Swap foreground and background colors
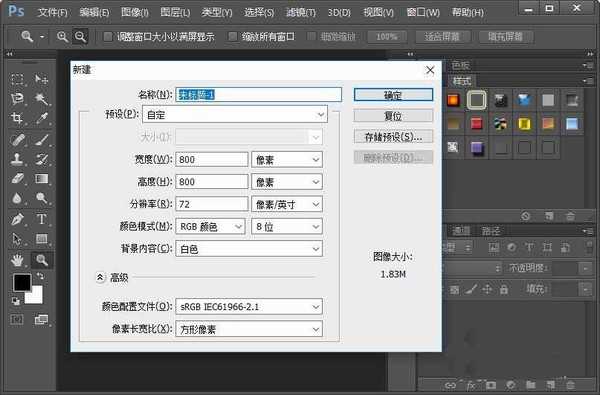Screen dimensions: 600x395 click(40, 276)
